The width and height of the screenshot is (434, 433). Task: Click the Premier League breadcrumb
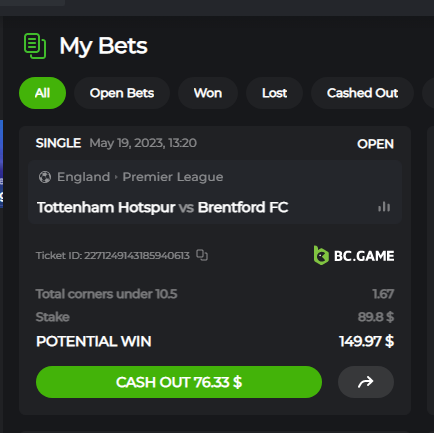(x=173, y=177)
